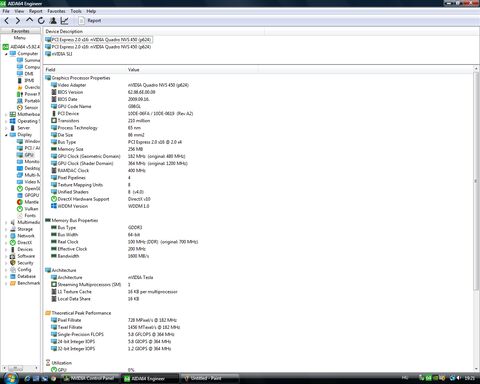The height and width of the screenshot is (384, 480).
Task: Select the Software item in tree
Action: tap(22, 256)
